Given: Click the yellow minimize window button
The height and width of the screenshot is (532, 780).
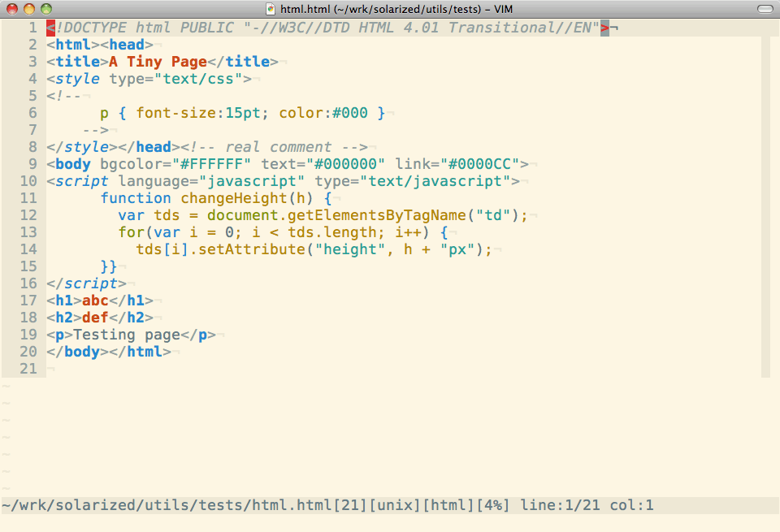Looking at the screenshot, I should pyautogui.click(x=29, y=9).
